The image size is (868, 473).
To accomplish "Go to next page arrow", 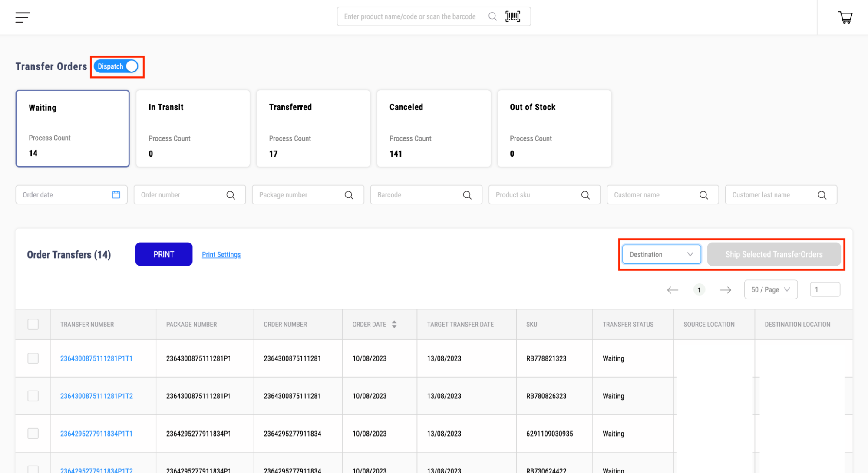I will point(726,290).
